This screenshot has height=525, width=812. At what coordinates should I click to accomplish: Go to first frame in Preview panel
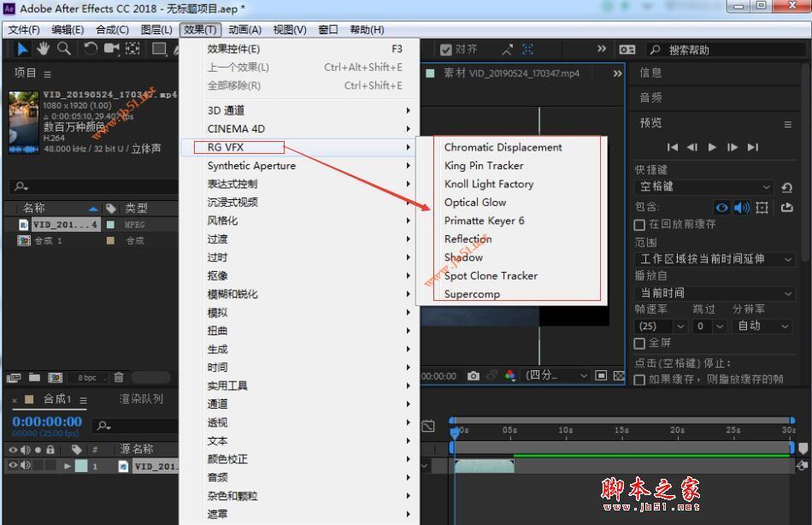[673, 147]
